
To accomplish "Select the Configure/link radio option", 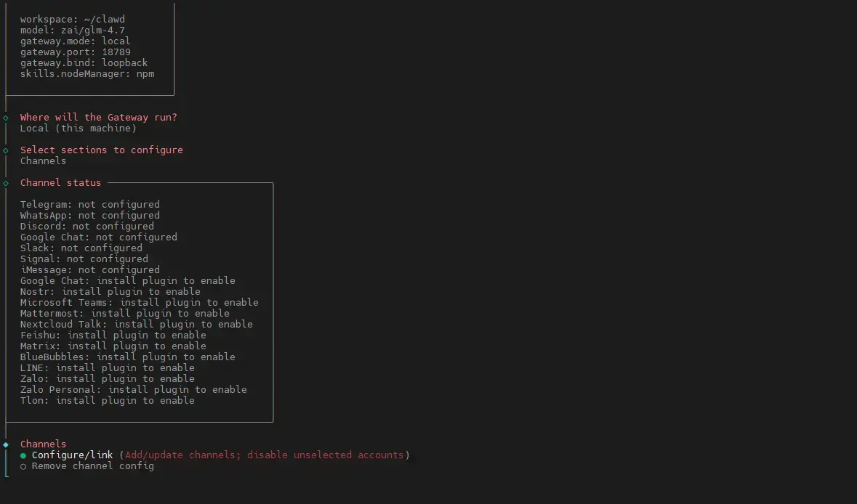I will (72, 455).
